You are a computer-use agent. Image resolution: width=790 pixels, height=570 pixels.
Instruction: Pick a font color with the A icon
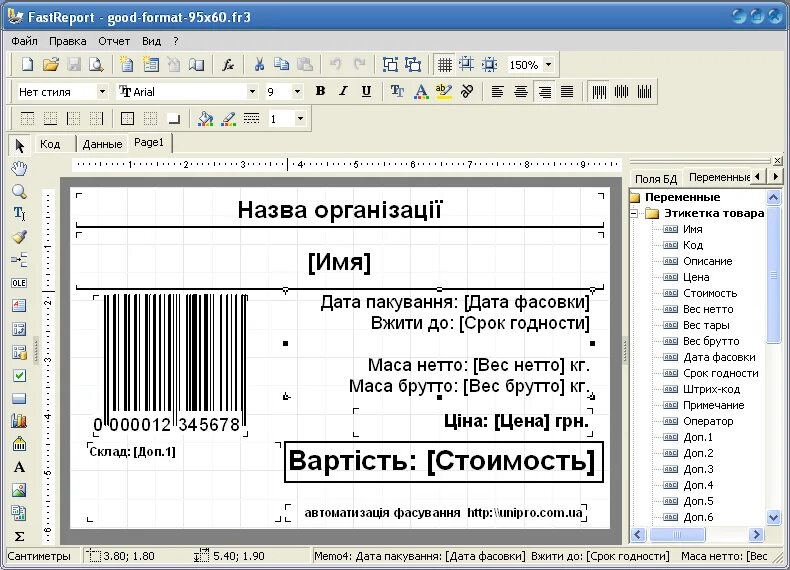[421, 91]
